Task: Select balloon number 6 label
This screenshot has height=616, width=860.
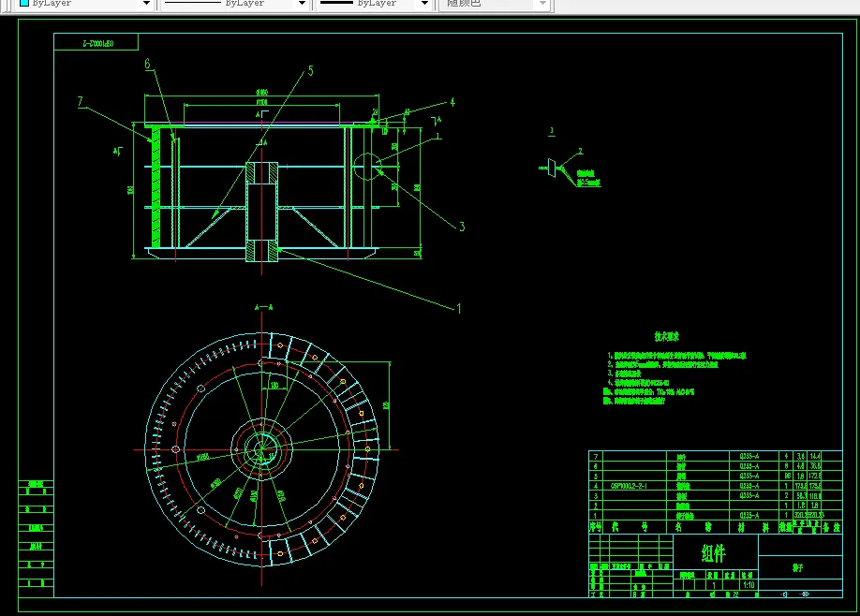Action: 147,64
